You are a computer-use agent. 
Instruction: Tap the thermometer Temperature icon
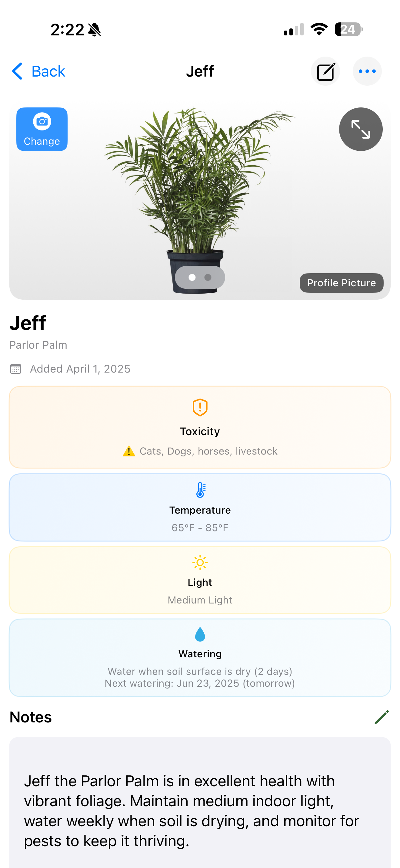tap(200, 490)
